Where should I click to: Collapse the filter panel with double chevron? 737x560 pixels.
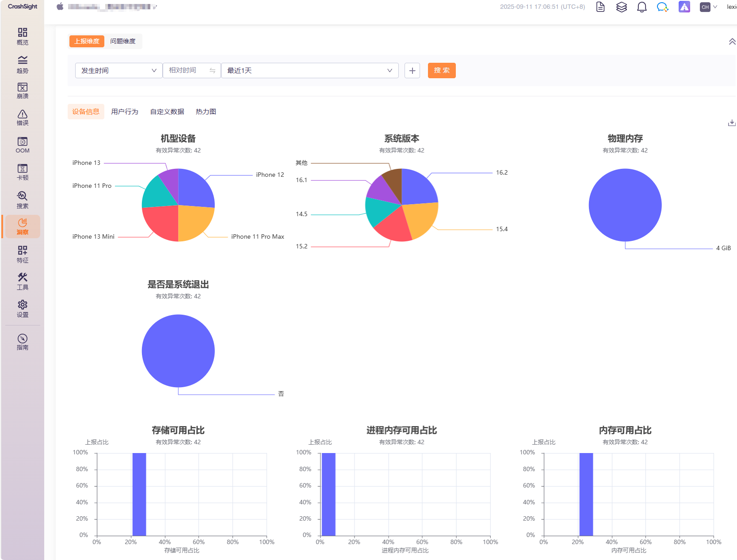[x=732, y=42]
